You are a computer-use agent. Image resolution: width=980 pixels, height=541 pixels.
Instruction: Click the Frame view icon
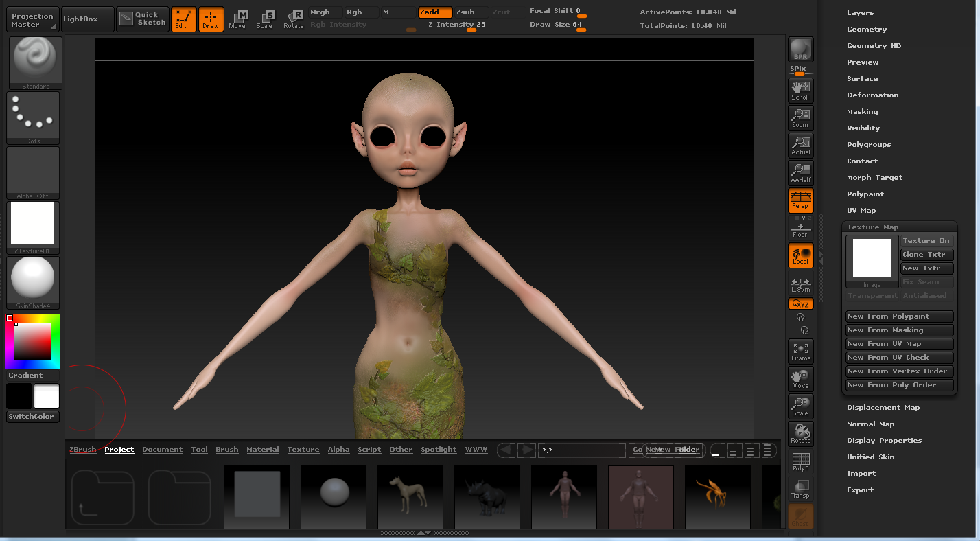tap(800, 352)
